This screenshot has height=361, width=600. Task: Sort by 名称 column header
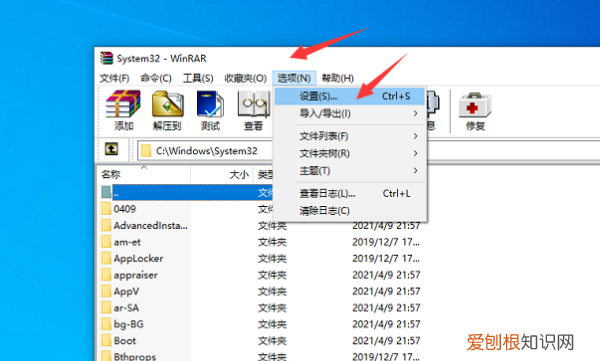(x=144, y=175)
